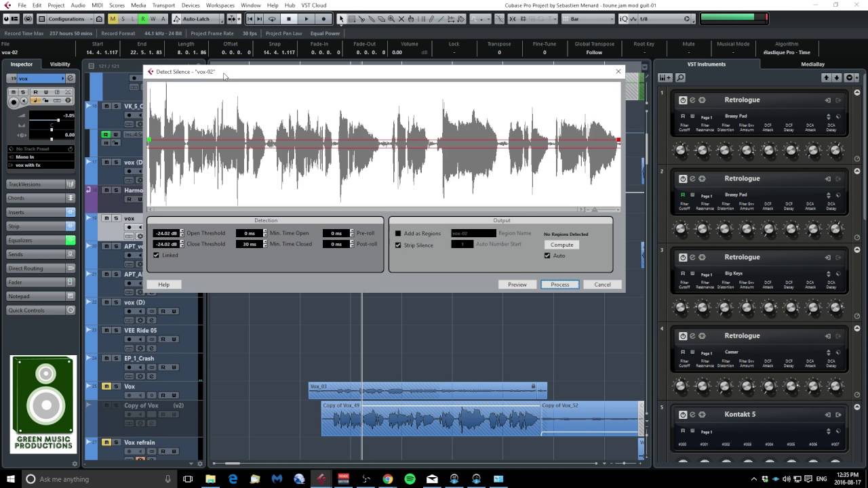Open the File menu
Screen dimensions: 868x488
click(22, 5)
